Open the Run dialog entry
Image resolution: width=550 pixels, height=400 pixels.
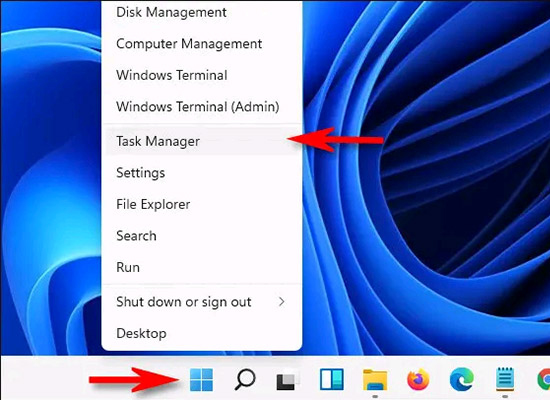click(x=202, y=267)
